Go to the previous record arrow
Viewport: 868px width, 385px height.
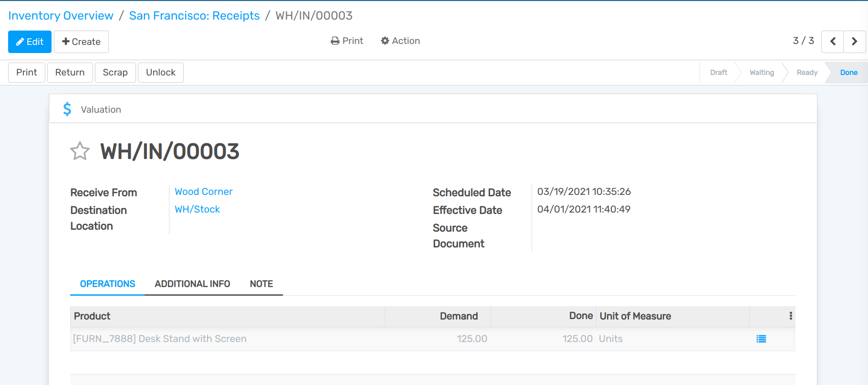(x=832, y=42)
